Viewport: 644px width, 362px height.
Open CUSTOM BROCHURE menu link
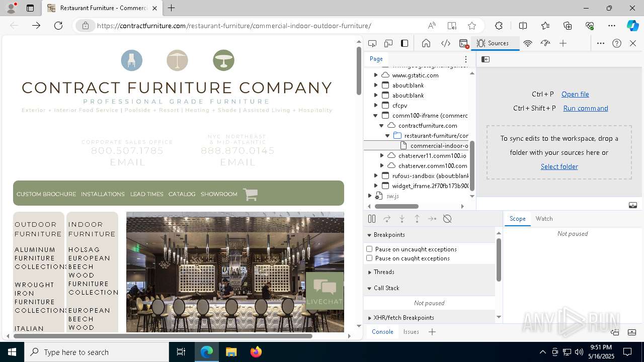click(x=46, y=194)
